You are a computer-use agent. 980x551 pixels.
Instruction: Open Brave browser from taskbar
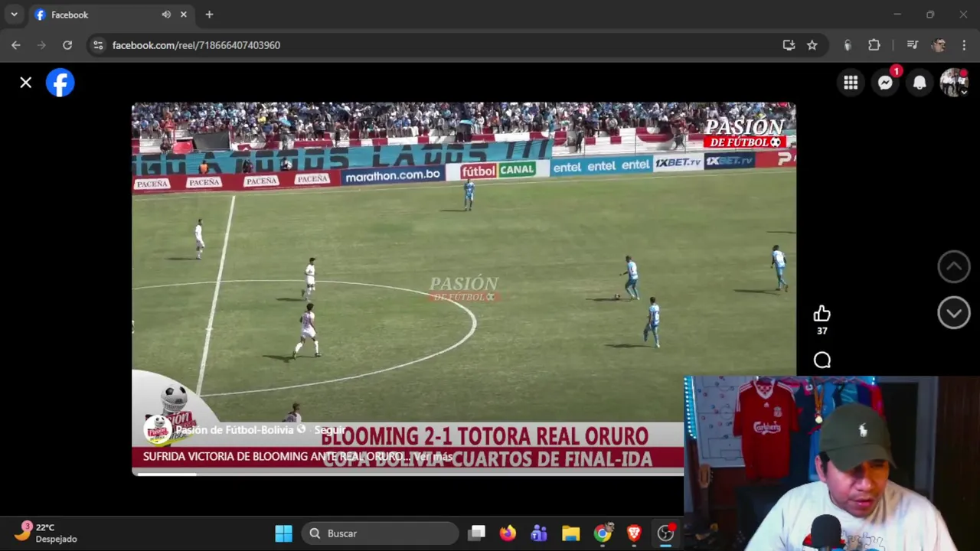(634, 533)
